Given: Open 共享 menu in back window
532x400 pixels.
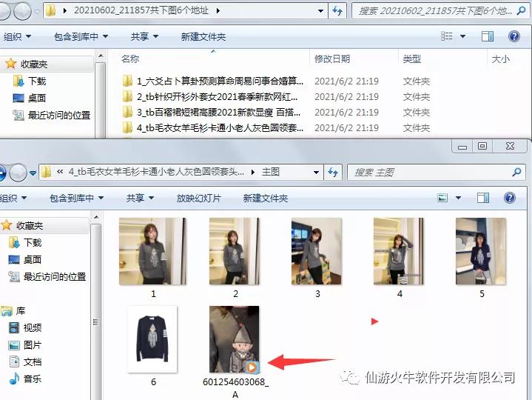Looking at the screenshot, I should pyautogui.click(x=144, y=36).
